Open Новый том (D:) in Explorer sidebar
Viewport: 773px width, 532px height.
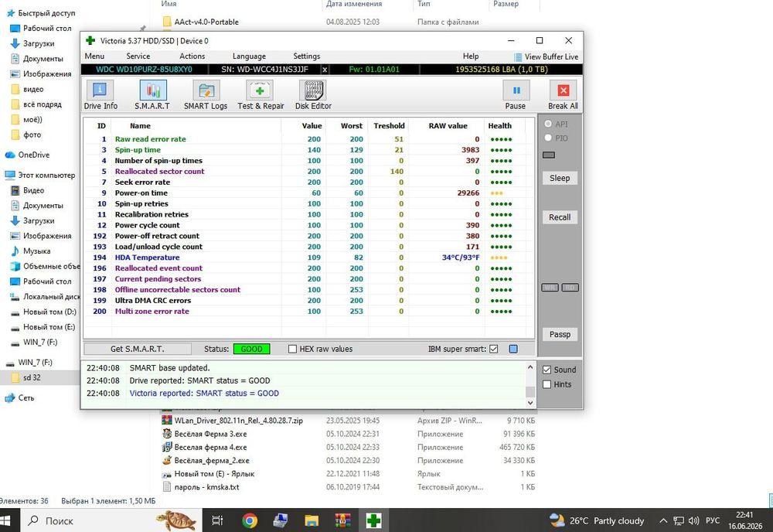pyautogui.click(x=43, y=312)
